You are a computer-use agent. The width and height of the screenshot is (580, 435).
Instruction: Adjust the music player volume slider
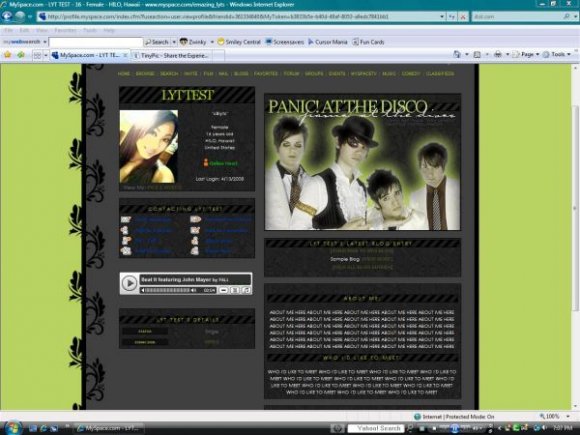[x=168, y=290]
